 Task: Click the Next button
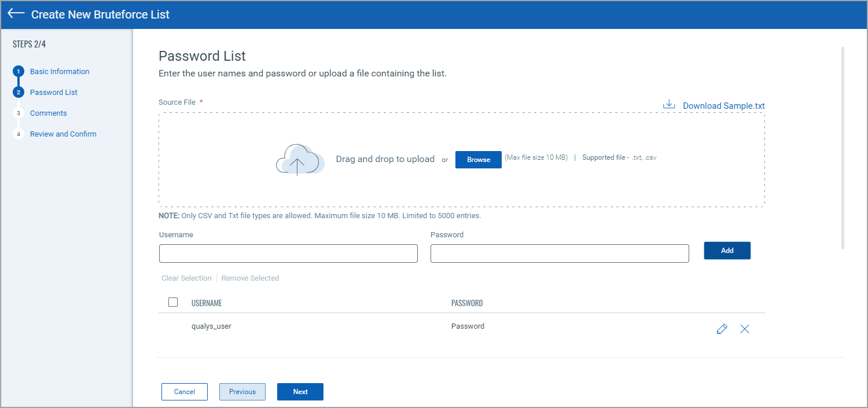300,392
